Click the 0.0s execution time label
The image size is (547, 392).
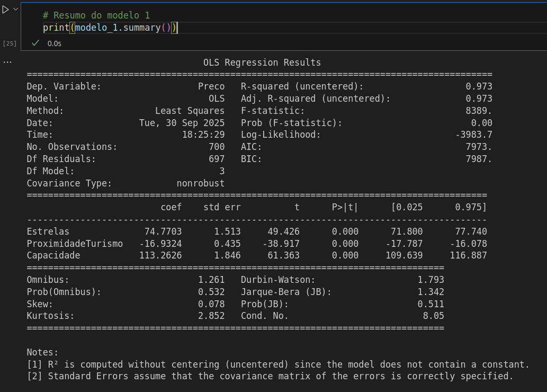click(x=54, y=43)
